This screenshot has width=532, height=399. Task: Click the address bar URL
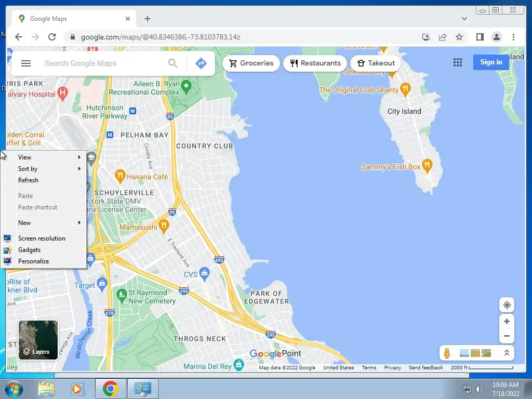161,37
